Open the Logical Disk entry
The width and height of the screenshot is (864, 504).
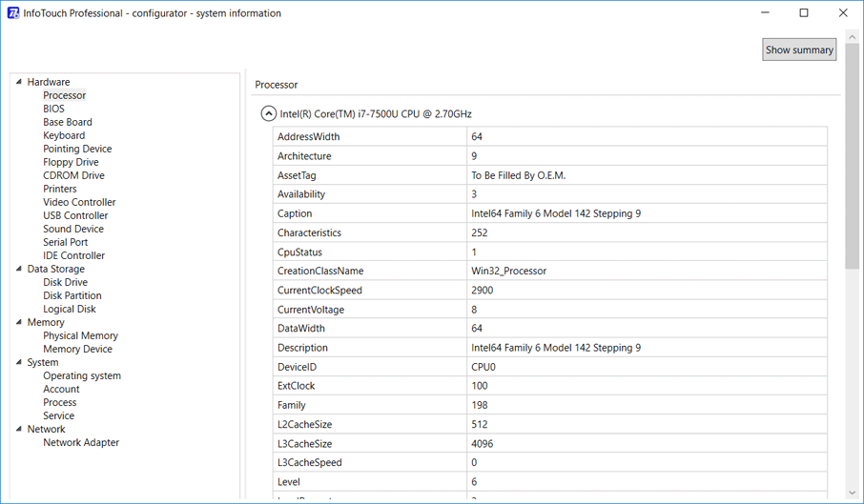pos(70,309)
